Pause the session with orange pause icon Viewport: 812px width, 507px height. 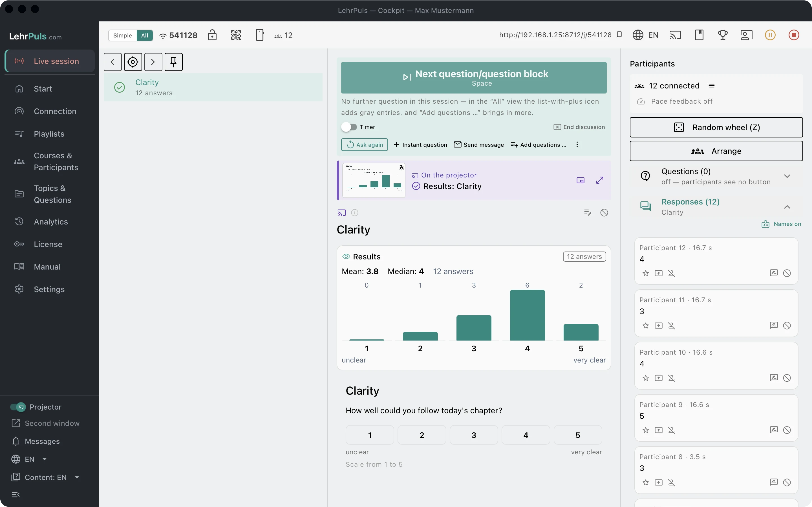point(770,35)
